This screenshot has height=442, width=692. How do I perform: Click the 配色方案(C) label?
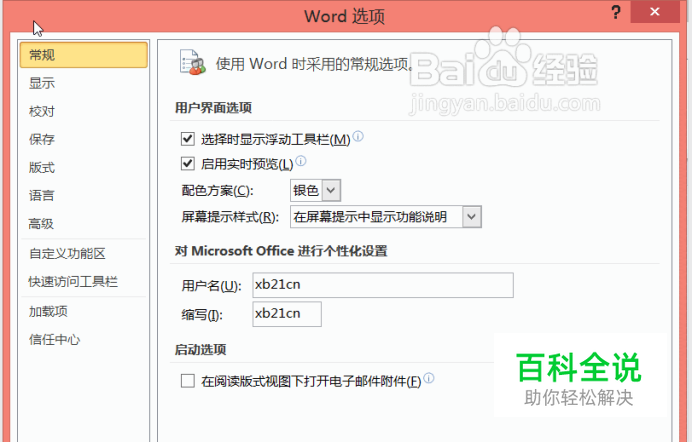218,191
